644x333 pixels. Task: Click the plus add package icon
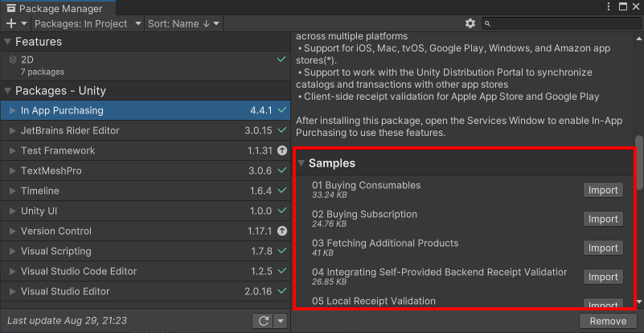coord(11,24)
